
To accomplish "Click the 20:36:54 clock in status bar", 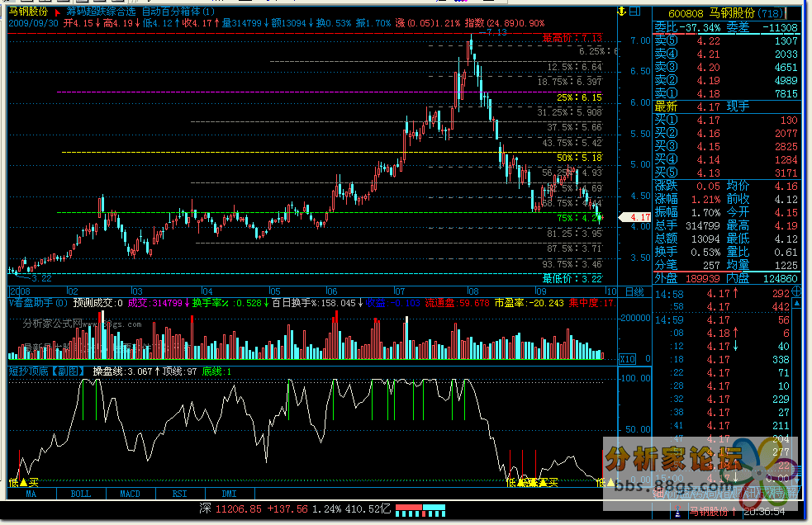I will pyautogui.click(x=764, y=512).
